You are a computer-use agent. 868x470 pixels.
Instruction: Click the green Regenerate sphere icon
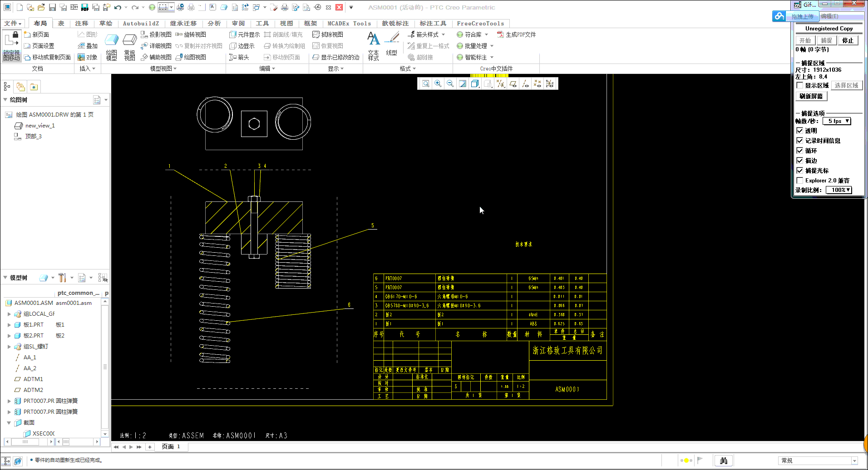coord(152,7)
